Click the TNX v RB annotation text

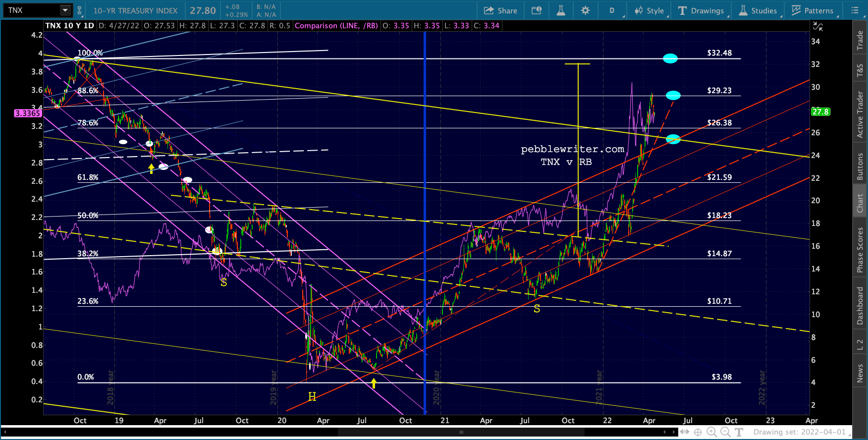click(x=566, y=162)
